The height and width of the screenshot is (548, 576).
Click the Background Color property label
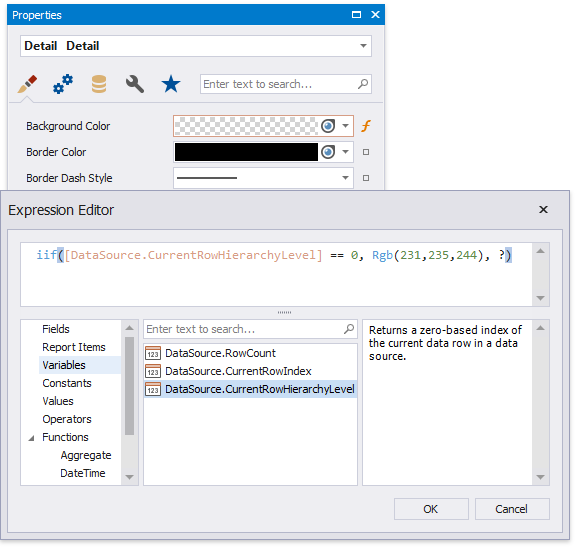tap(68, 126)
